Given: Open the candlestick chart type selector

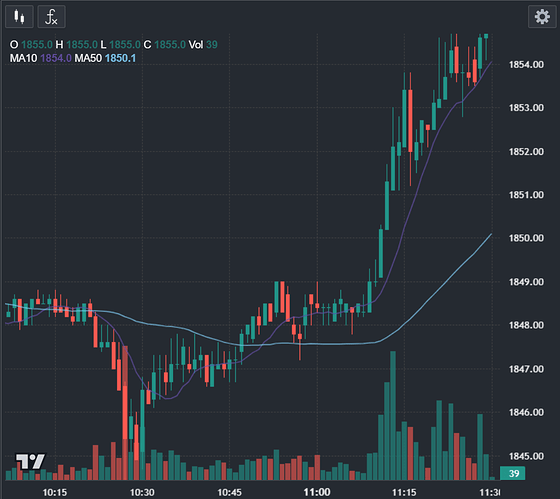Looking at the screenshot, I should point(19,16).
